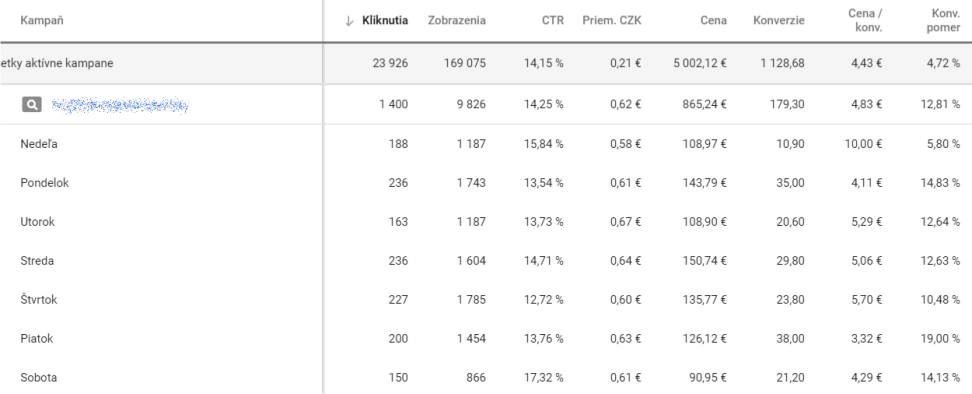
Task: Click the Kampaň column header
Action: click(42, 20)
